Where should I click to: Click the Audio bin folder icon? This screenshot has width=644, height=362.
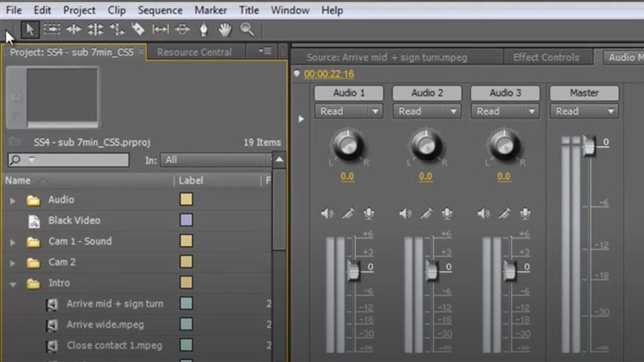pyautogui.click(x=33, y=200)
